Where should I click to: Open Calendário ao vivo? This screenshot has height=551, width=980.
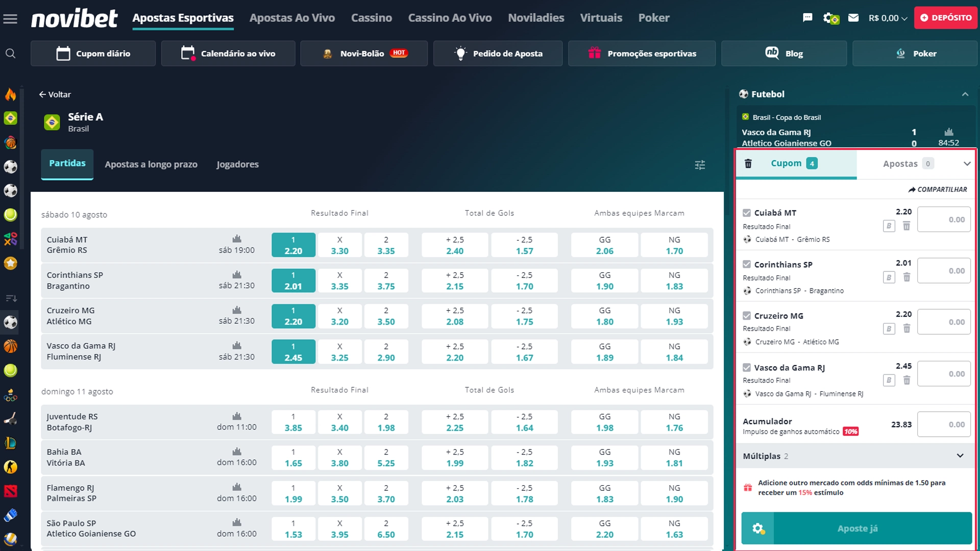tap(228, 54)
